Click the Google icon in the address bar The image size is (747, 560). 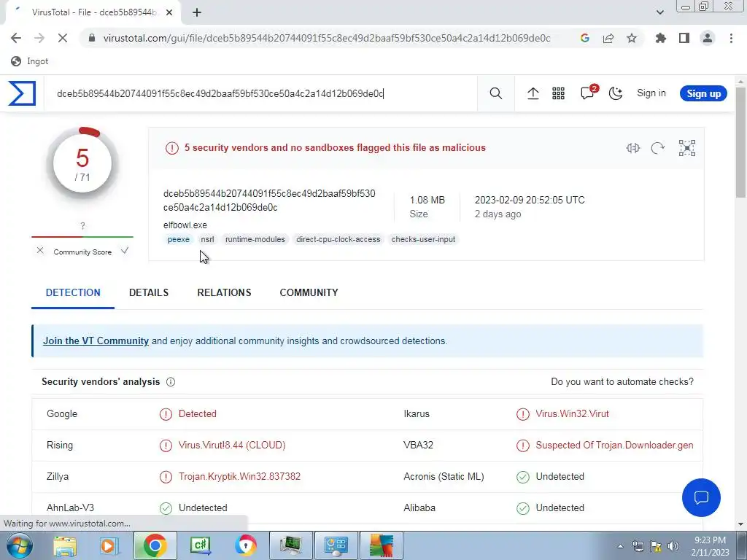click(585, 38)
